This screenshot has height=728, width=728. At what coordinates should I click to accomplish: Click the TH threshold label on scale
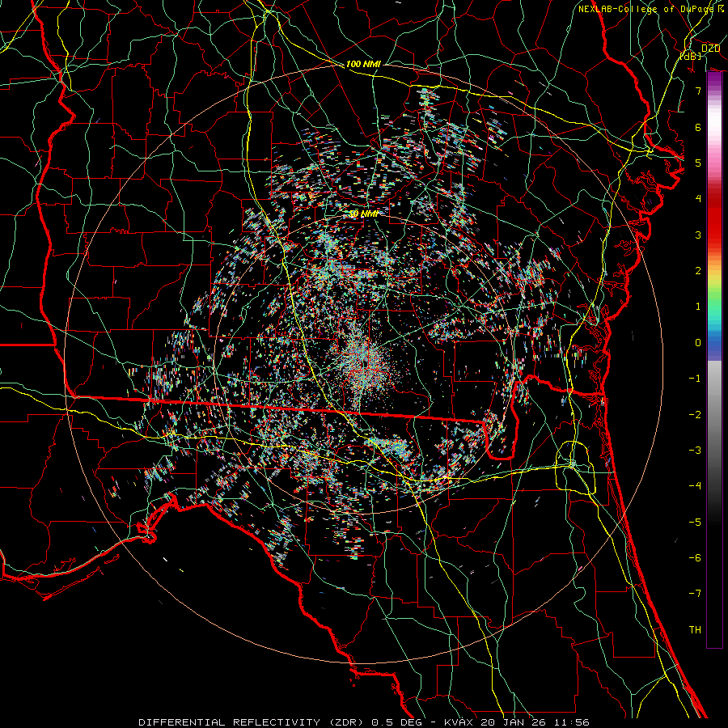coord(695,630)
